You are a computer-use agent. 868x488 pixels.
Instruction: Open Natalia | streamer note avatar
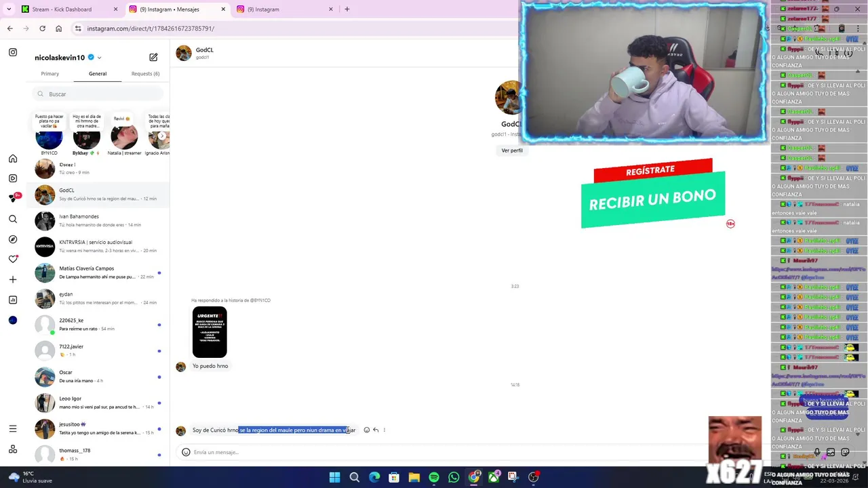(124, 138)
